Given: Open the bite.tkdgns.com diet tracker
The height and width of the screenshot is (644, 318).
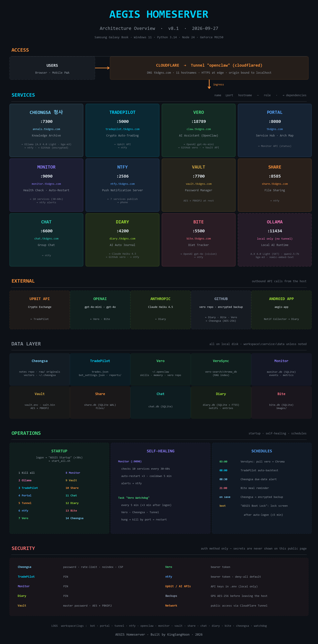Looking at the screenshot, I should pos(199,239).
